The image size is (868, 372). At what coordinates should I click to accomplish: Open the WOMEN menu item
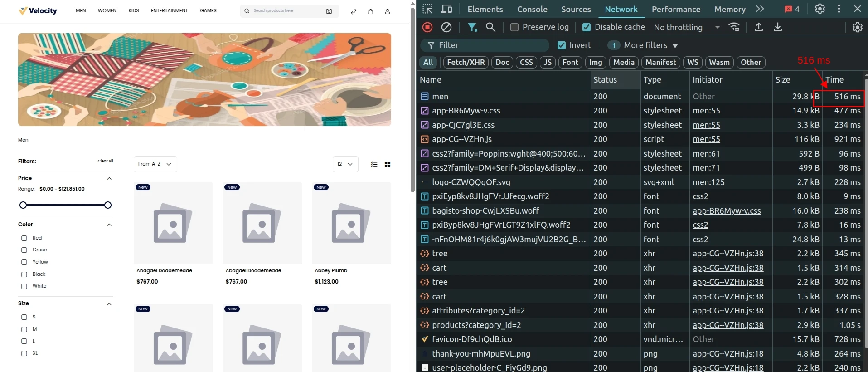[x=107, y=10]
